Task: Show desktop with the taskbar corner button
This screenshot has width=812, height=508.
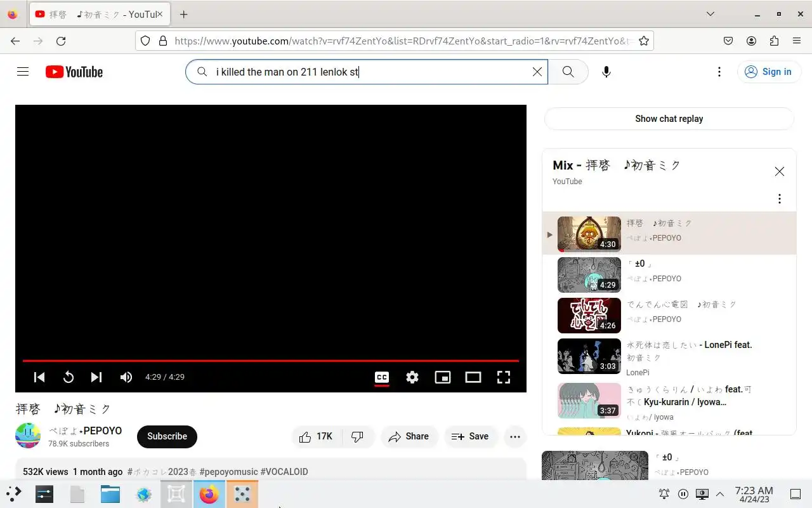Action: tap(796, 494)
